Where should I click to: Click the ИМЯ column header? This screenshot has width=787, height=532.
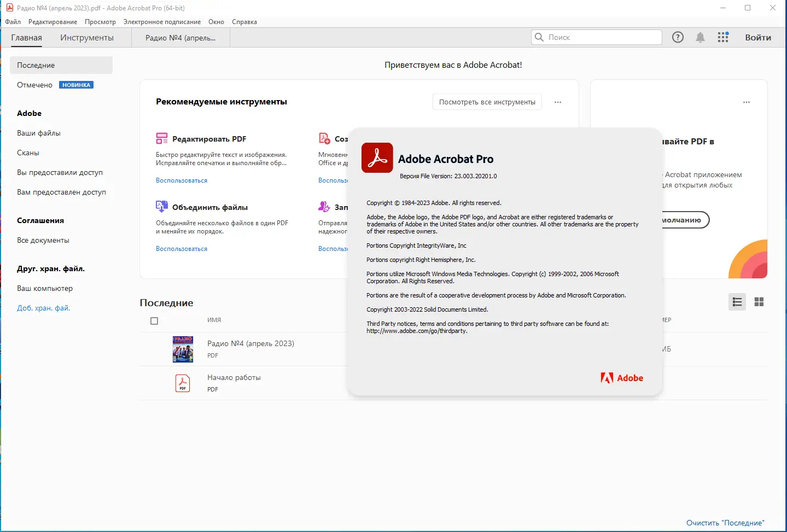214,320
